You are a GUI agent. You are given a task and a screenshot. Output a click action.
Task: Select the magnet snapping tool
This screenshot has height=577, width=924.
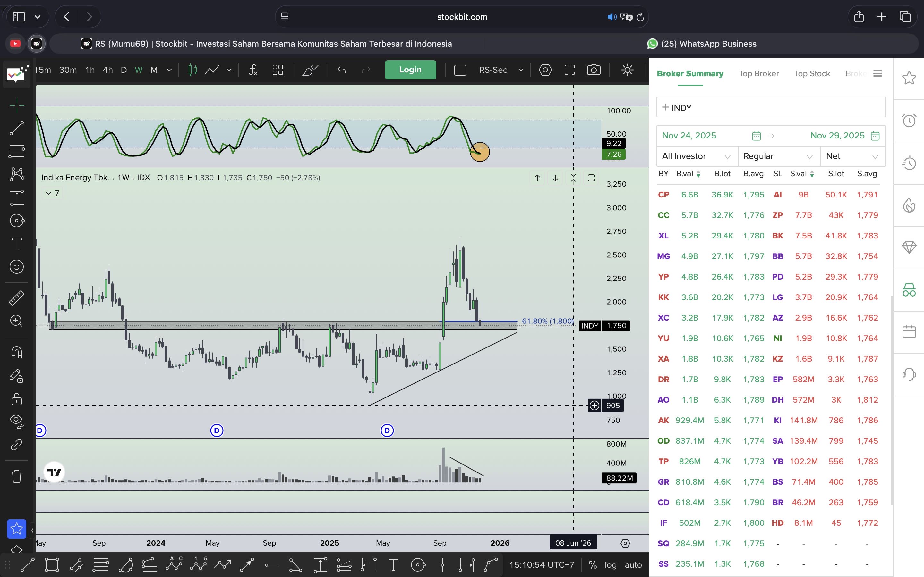(16, 352)
